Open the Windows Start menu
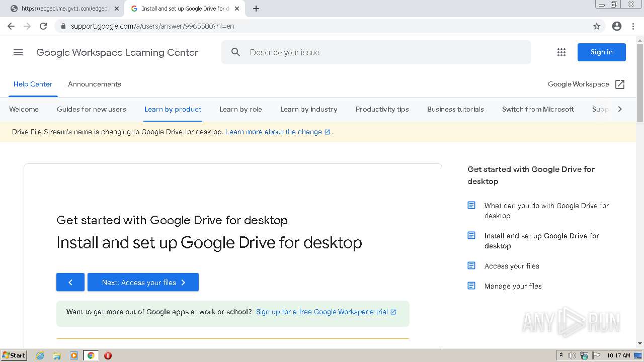The image size is (644, 362). click(x=14, y=355)
